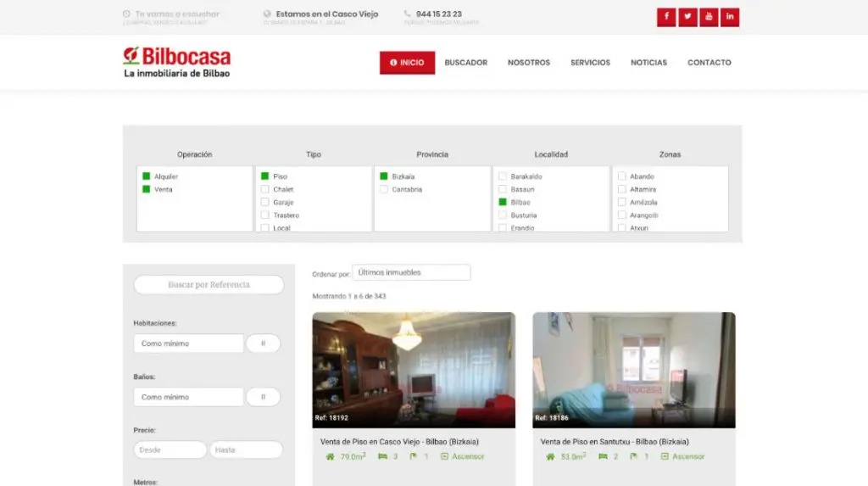Check the Cantabria province checkbox
Screen dimensions: 868x486
click(x=384, y=189)
